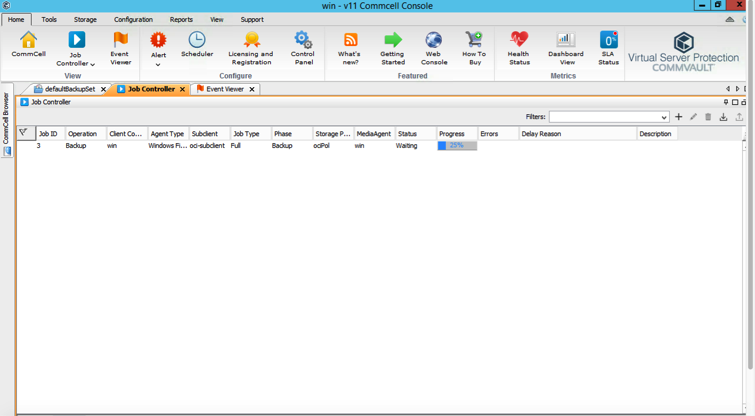Delete the filter with trash icon
755x416 pixels.
[x=708, y=117]
